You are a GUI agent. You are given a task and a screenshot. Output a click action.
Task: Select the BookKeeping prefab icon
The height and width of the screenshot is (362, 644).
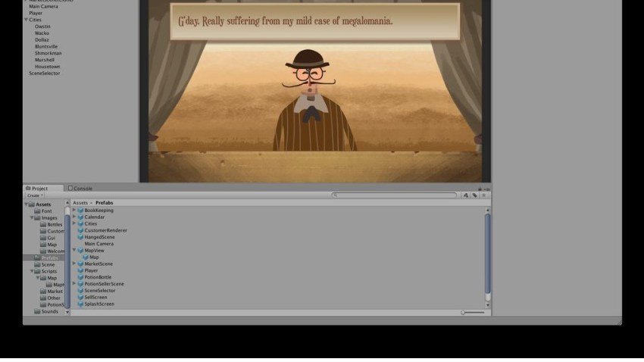pos(80,211)
